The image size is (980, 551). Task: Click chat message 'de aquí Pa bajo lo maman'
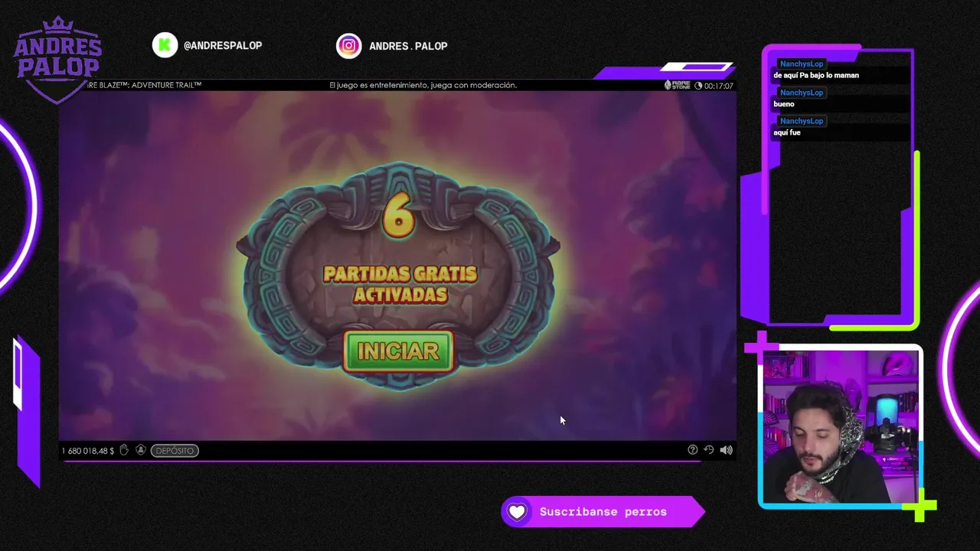point(816,75)
